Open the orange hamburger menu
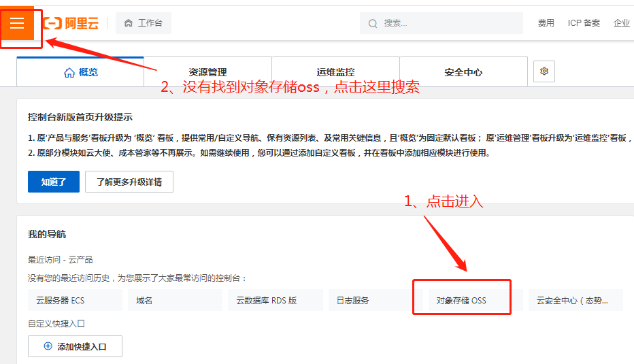This screenshot has height=364, width=634. [x=17, y=23]
